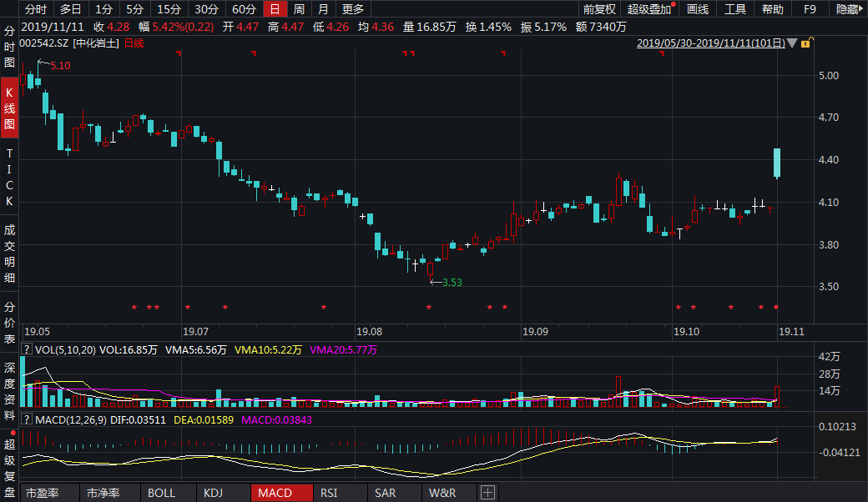
Task: Click the VOL indicator help question icon
Action: [x=26, y=349]
